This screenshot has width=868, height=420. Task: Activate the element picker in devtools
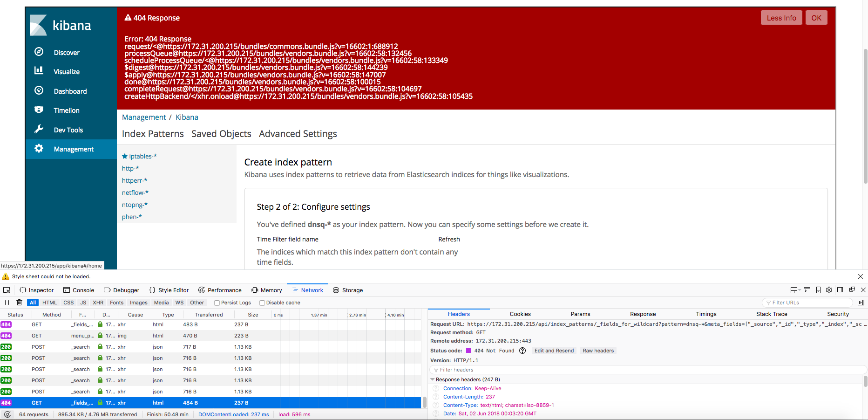[x=7, y=290]
